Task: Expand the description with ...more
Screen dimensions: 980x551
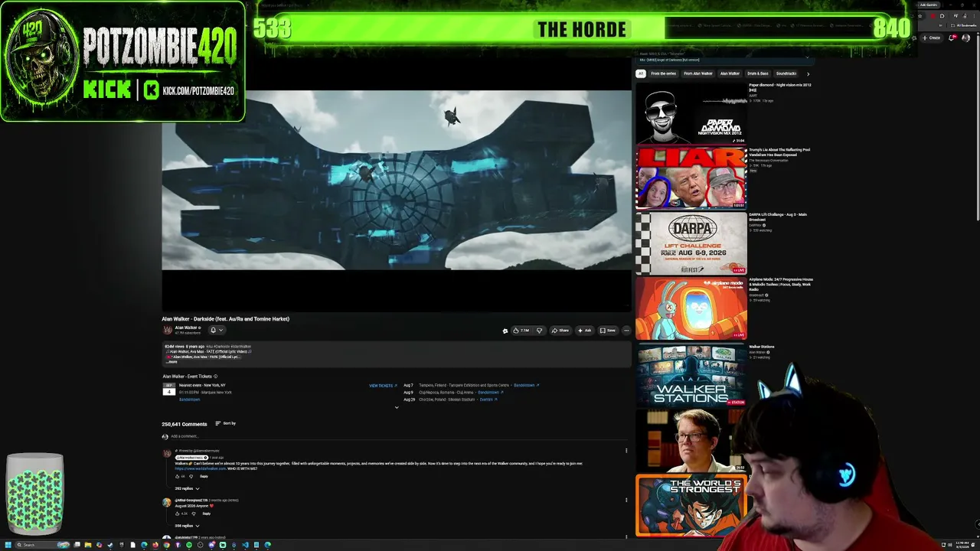Action: click(172, 362)
